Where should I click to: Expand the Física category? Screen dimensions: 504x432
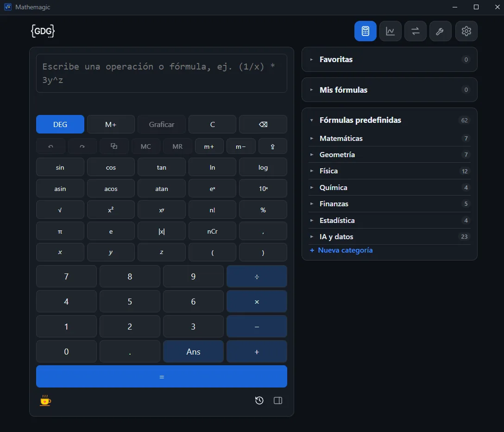(x=389, y=171)
